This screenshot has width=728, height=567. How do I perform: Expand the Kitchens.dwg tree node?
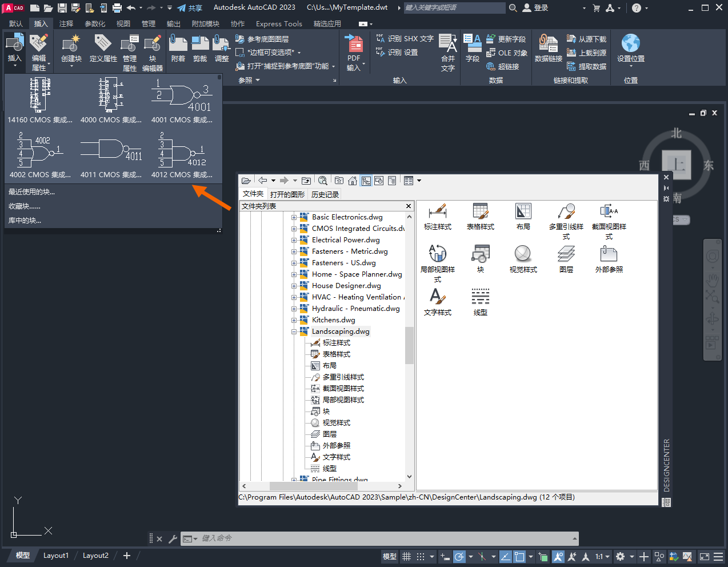click(294, 320)
